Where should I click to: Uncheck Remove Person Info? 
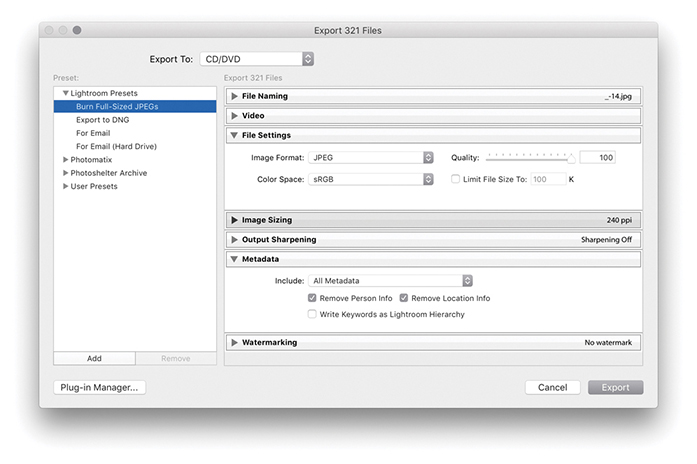click(312, 298)
